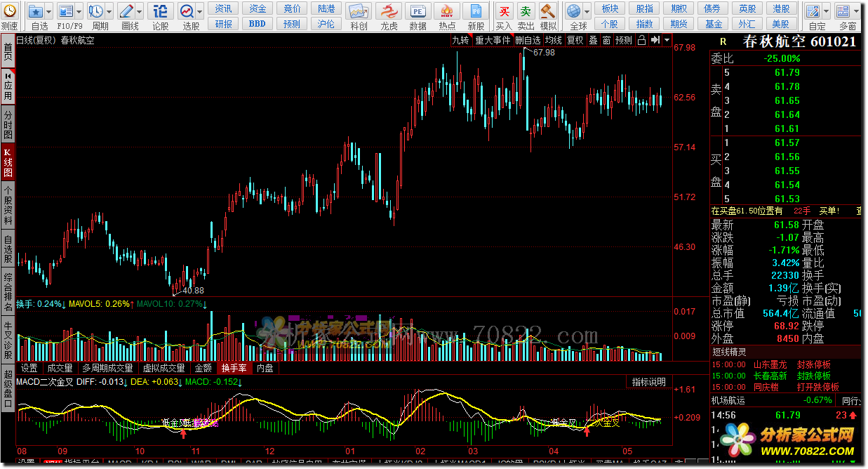
Task: Select the 换手率 tab
Action: [234, 368]
